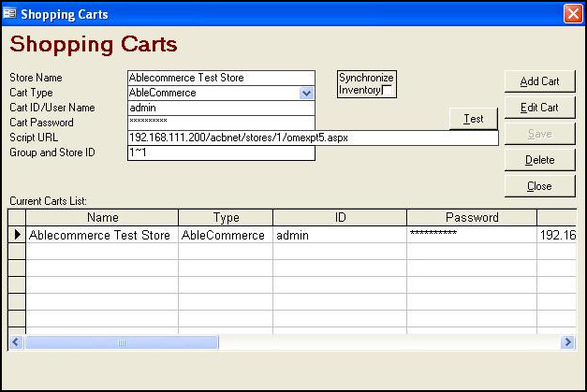This screenshot has height=392, width=587.
Task: Focus the Cart Password field
Action: (x=221, y=123)
